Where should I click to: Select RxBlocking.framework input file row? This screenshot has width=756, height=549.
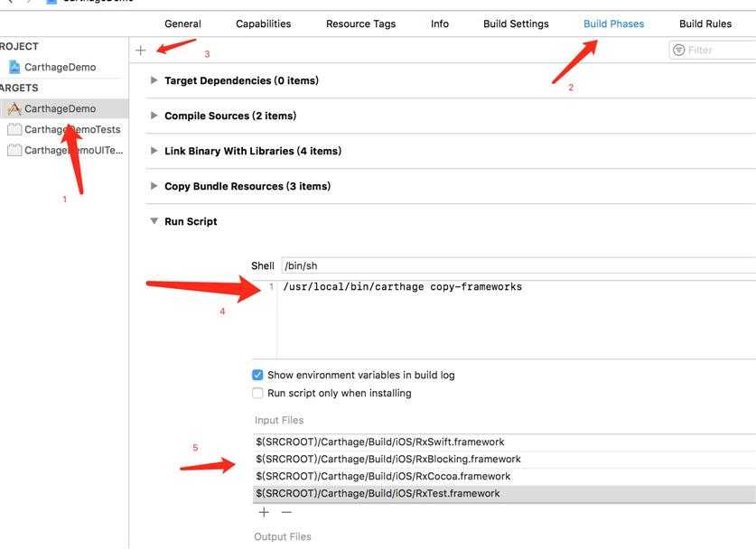coord(504,459)
